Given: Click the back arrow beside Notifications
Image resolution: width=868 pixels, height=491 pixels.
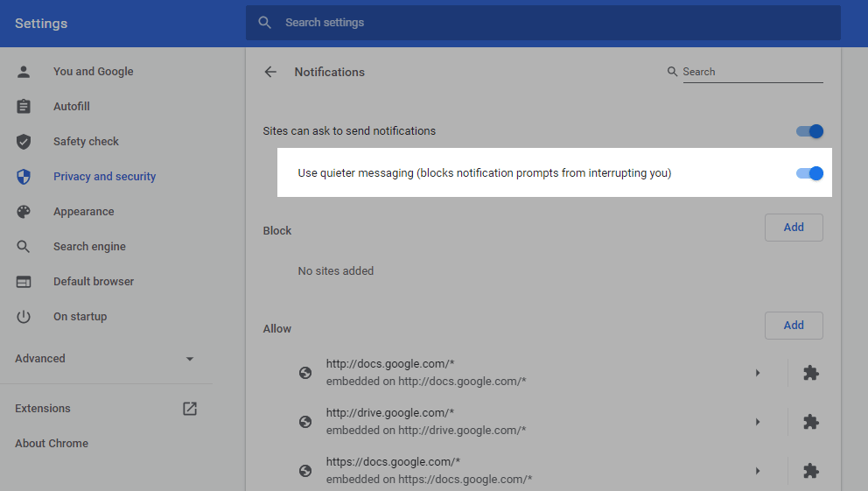Looking at the screenshot, I should [270, 72].
